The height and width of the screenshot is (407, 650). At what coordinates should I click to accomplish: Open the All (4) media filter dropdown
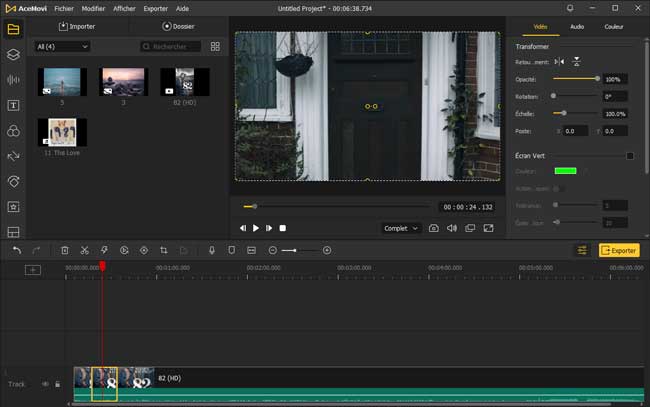coord(62,46)
